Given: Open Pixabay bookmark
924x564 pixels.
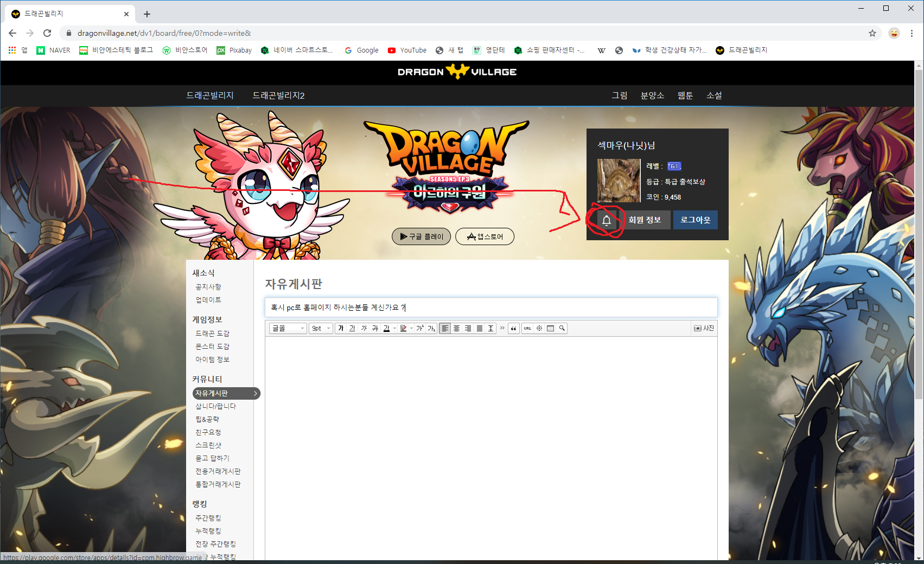Looking at the screenshot, I should (234, 50).
